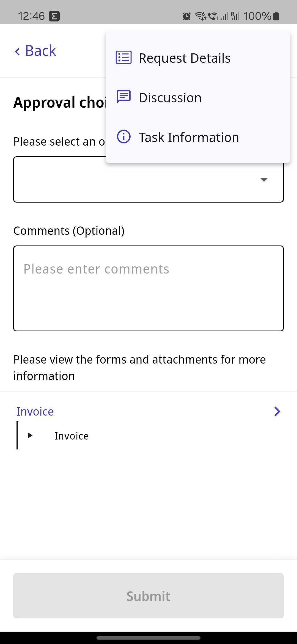Open Invoice details via right chevron
The width and height of the screenshot is (297, 644).
(277, 411)
